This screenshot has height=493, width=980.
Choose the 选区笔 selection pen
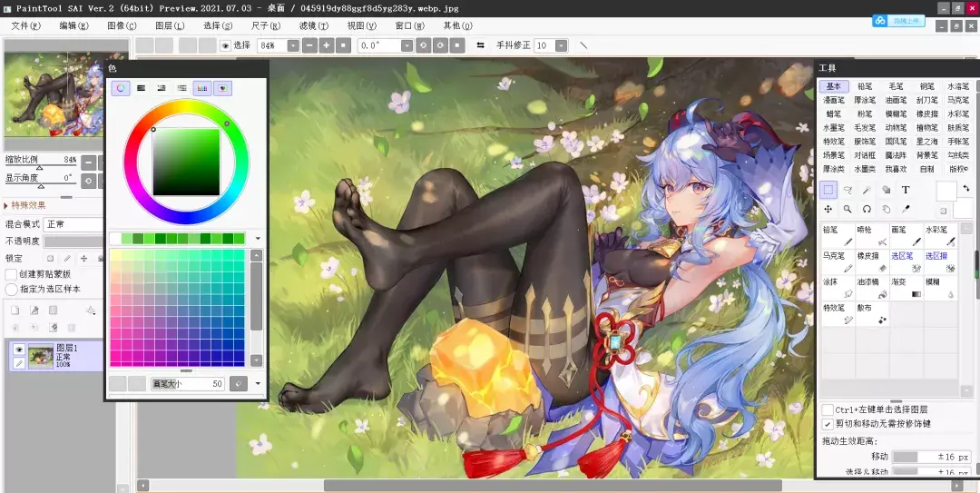(906, 262)
